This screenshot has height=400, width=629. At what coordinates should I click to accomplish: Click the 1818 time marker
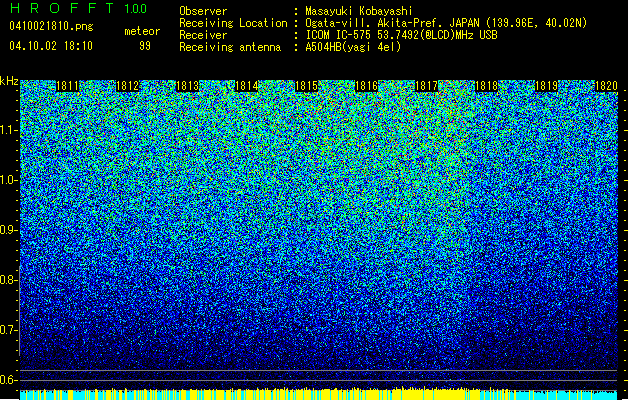(486, 86)
